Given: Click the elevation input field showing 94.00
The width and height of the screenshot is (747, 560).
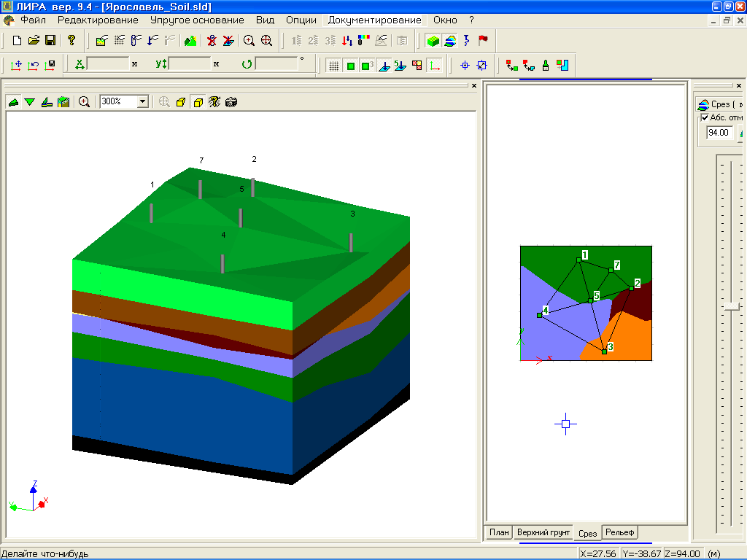Looking at the screenshot, I should (719, 133).
